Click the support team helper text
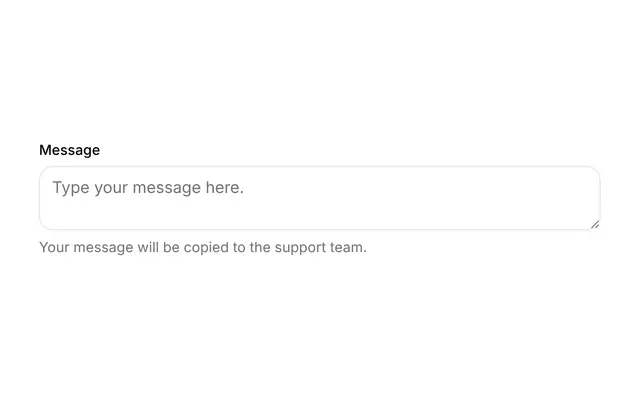Viewport: 640px width, 400px height. pyautogui.click(x=203, y=247)
